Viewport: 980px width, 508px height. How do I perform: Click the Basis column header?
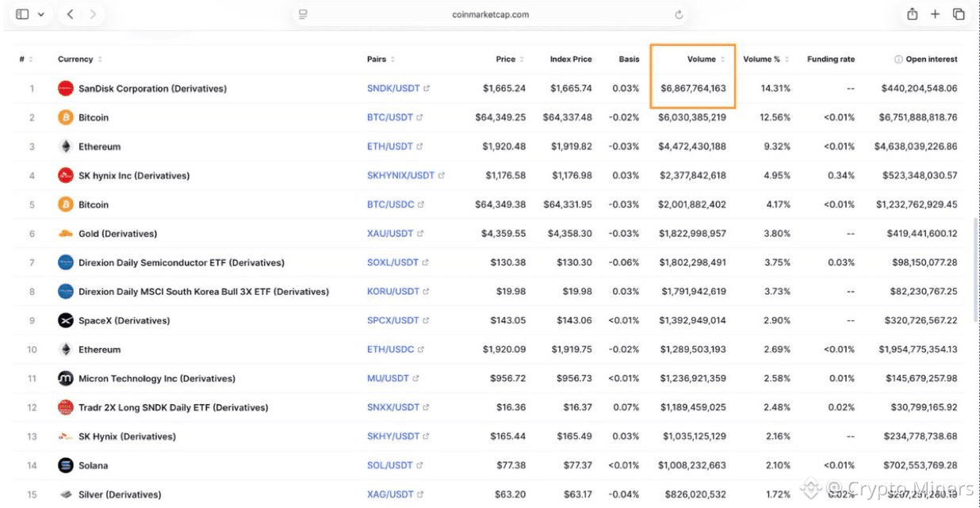click(629, 59)
